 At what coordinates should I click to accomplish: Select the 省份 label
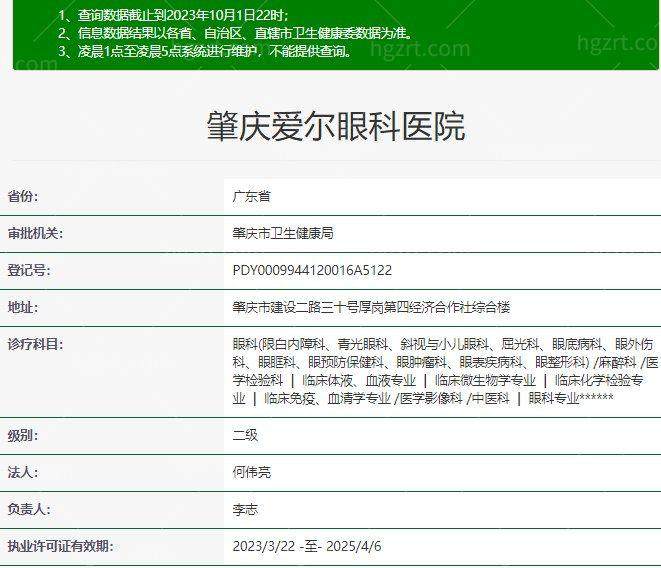pyautogui.click(x=23, y=196)
